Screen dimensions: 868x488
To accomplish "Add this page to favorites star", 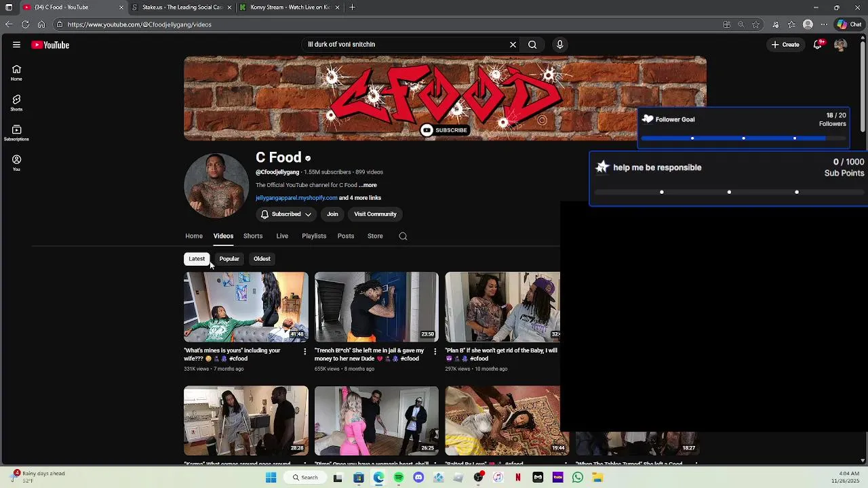I will point(756,24).
